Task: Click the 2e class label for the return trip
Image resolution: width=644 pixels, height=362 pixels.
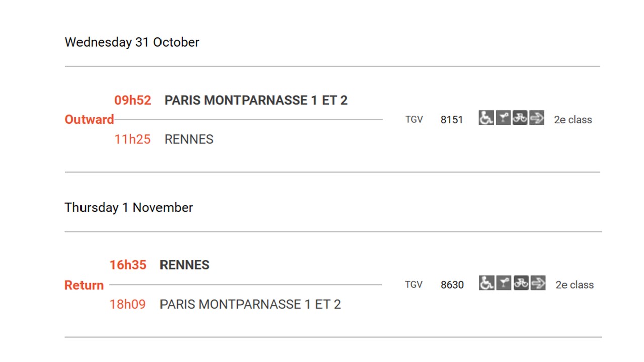Action: coord(575,285)
